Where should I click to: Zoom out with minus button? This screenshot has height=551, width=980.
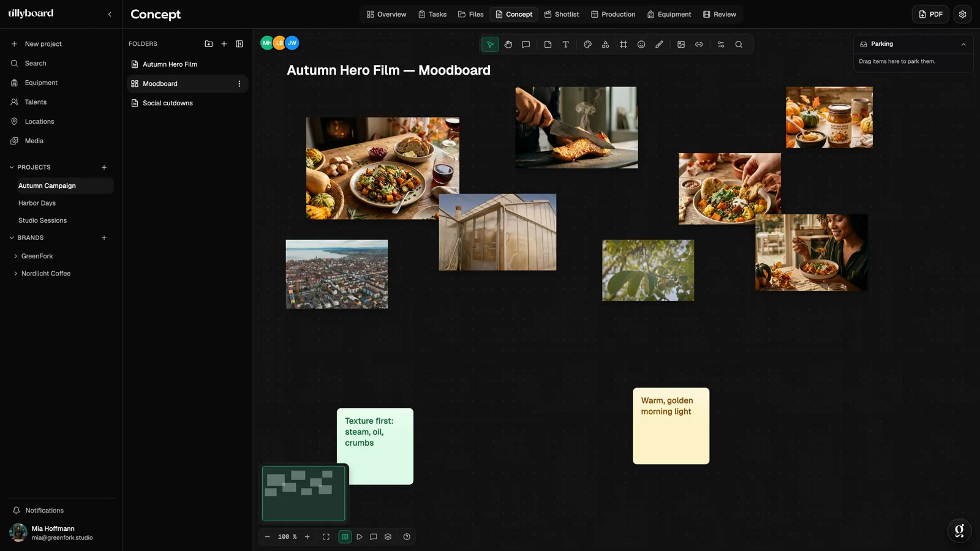click(267, 537)
